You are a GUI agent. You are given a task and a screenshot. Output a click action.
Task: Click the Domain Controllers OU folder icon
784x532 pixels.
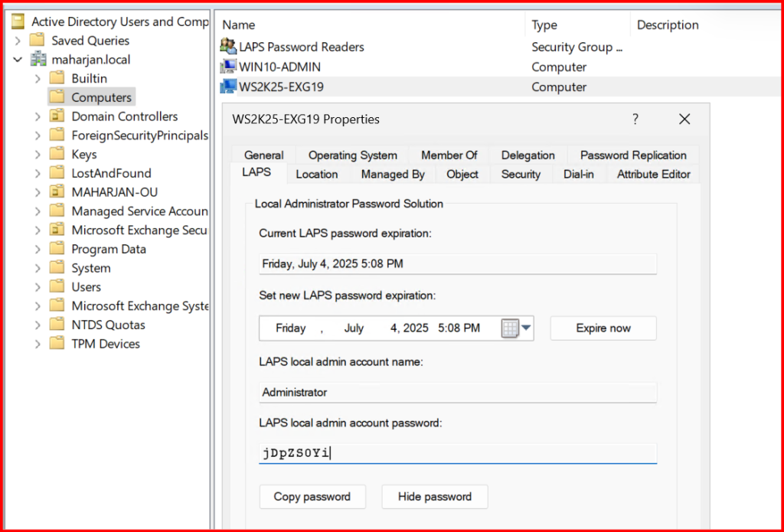(x=57, y=116)
